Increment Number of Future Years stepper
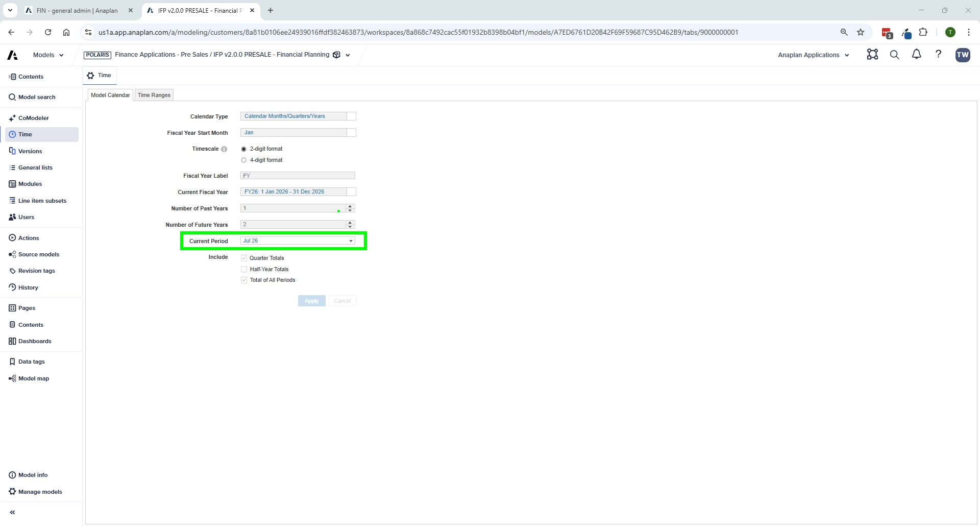 pyautogui.click(x=350, y=222)
